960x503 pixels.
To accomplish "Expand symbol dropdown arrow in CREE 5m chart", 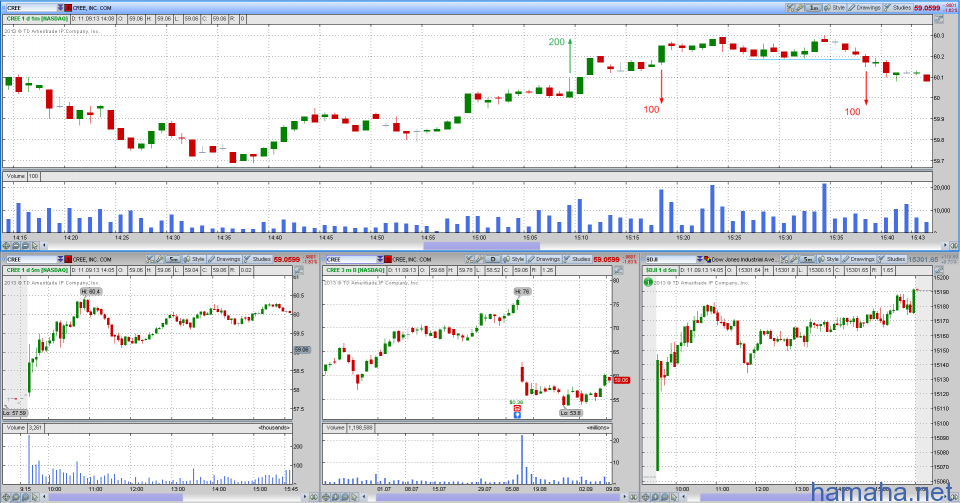I will (x=60, y=259).
